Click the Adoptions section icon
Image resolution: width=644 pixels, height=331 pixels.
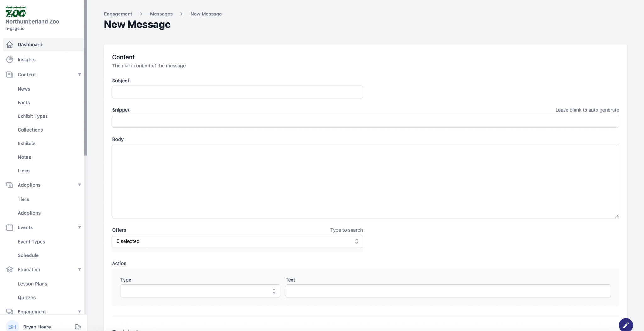click(10, 185)
